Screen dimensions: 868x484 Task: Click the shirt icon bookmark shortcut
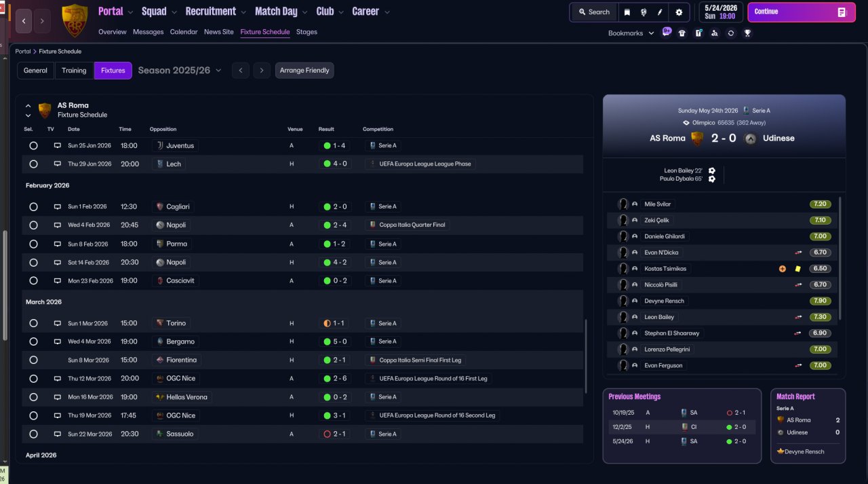682,33
